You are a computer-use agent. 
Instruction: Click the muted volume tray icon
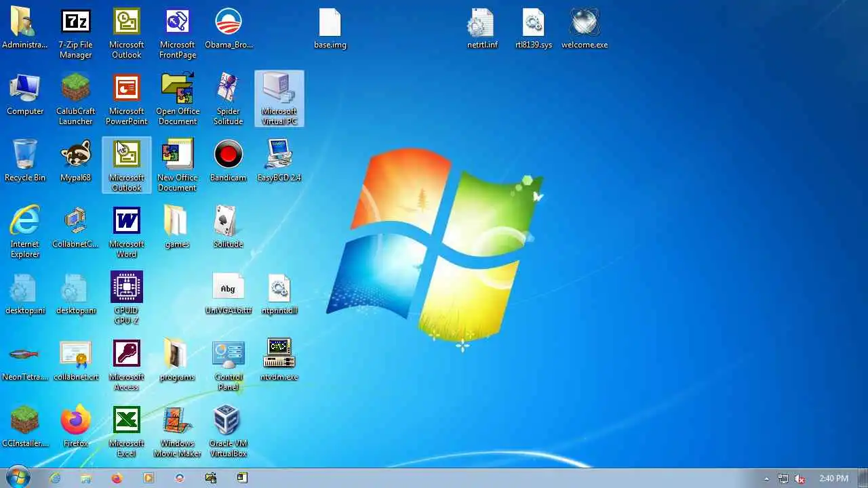click(x=800, y=479)
